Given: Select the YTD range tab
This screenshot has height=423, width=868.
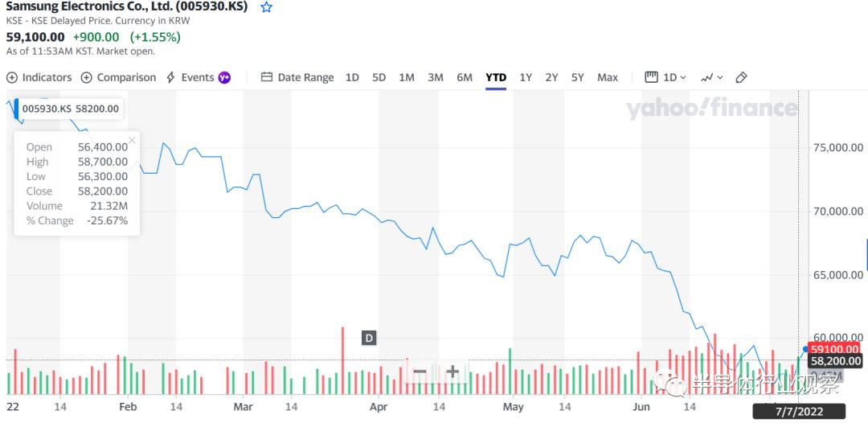Looking at the screenshot, I should 496,77.
